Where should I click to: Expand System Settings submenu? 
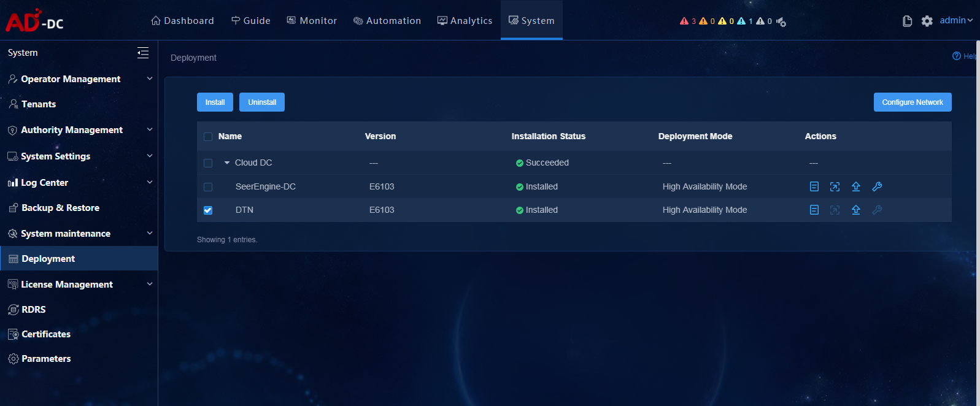pos(150,156)
